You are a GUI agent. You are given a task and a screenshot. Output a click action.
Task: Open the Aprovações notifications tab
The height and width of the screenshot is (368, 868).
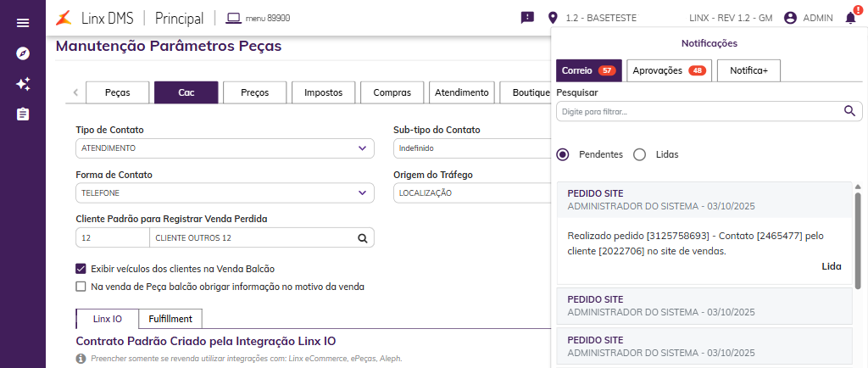(669, 70)
